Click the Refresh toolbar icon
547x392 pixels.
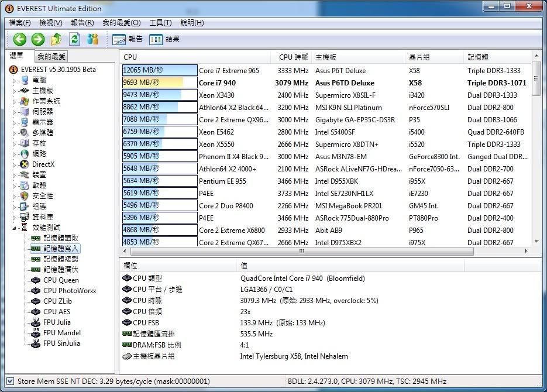(75, 39)
